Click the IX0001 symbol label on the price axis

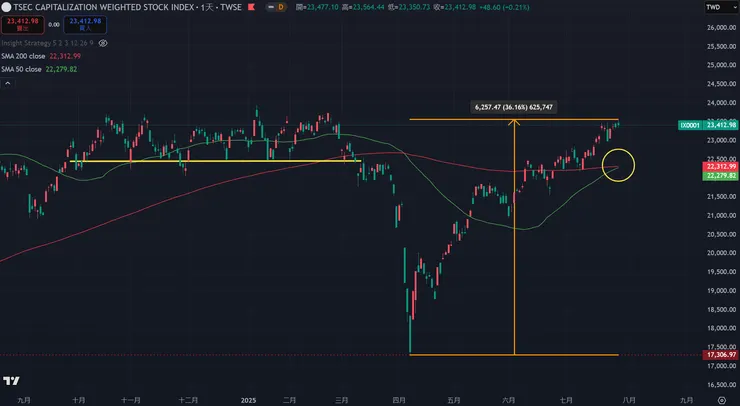(690, 125)
